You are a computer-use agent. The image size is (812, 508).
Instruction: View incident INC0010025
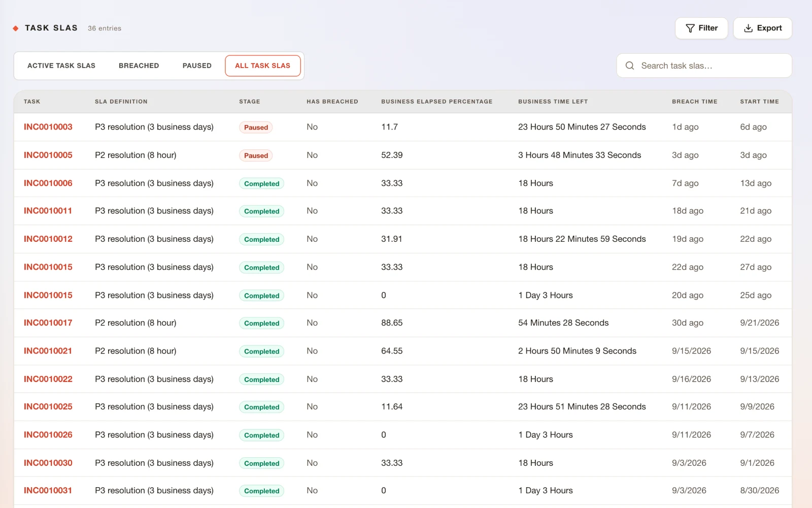[48, 406]
